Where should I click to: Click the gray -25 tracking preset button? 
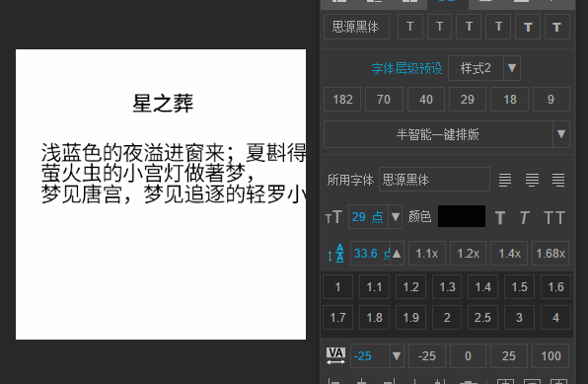(427, 355)
